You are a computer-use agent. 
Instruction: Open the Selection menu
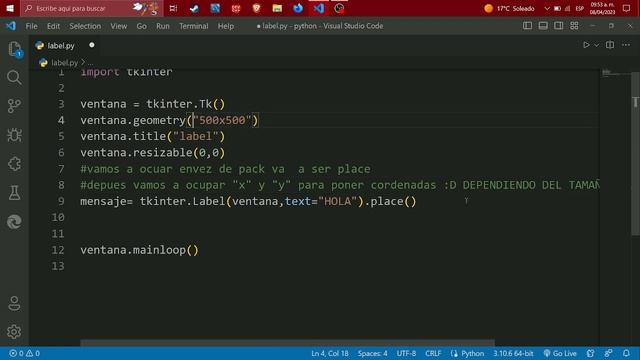[x=85, y=26]
